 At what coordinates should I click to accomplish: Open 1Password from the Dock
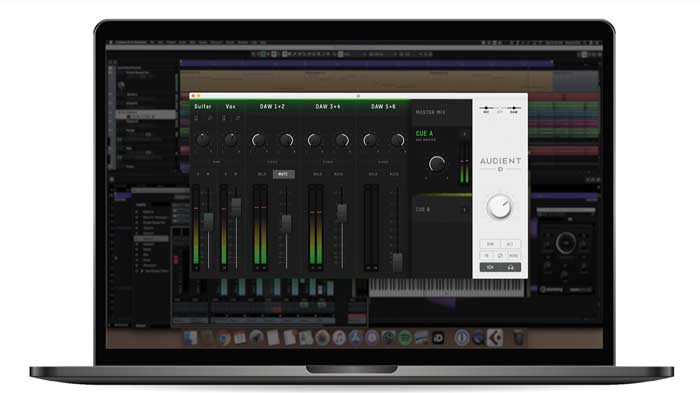click(462, 338)
